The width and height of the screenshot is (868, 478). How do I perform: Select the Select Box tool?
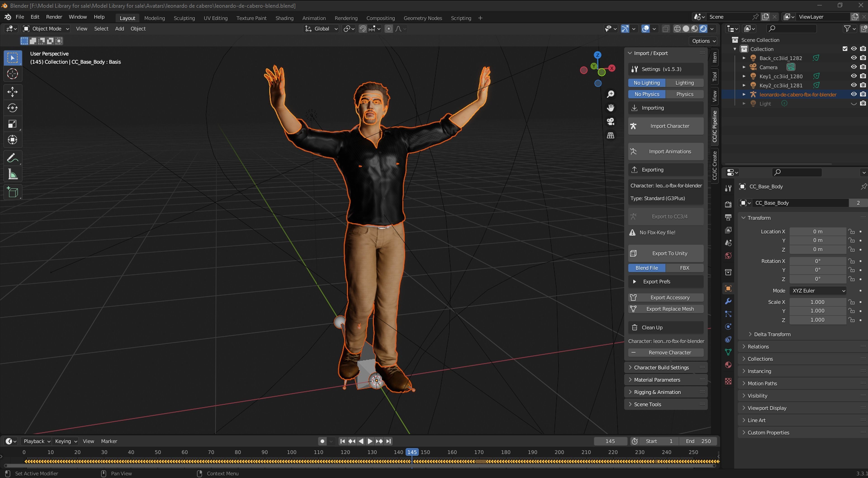12,58
